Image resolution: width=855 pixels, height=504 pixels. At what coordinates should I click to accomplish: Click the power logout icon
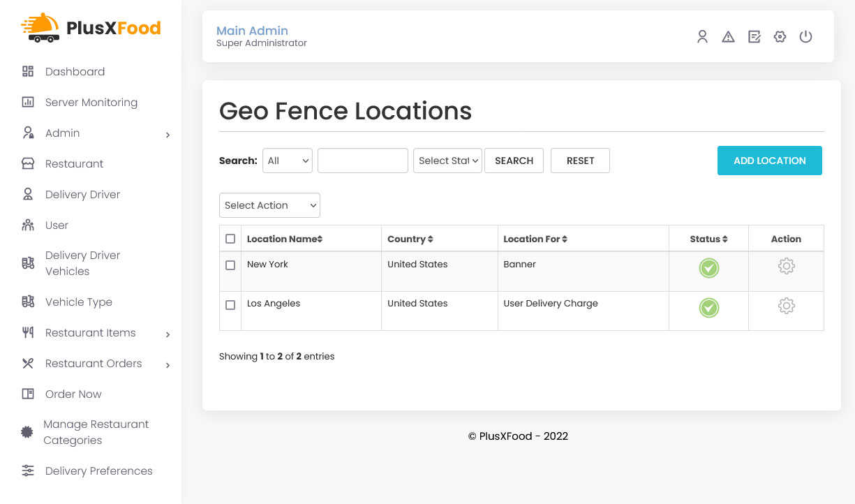pos(806,37)
